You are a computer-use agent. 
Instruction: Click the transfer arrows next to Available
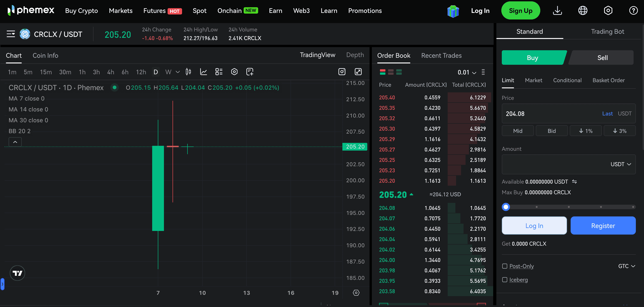(574, 182)
